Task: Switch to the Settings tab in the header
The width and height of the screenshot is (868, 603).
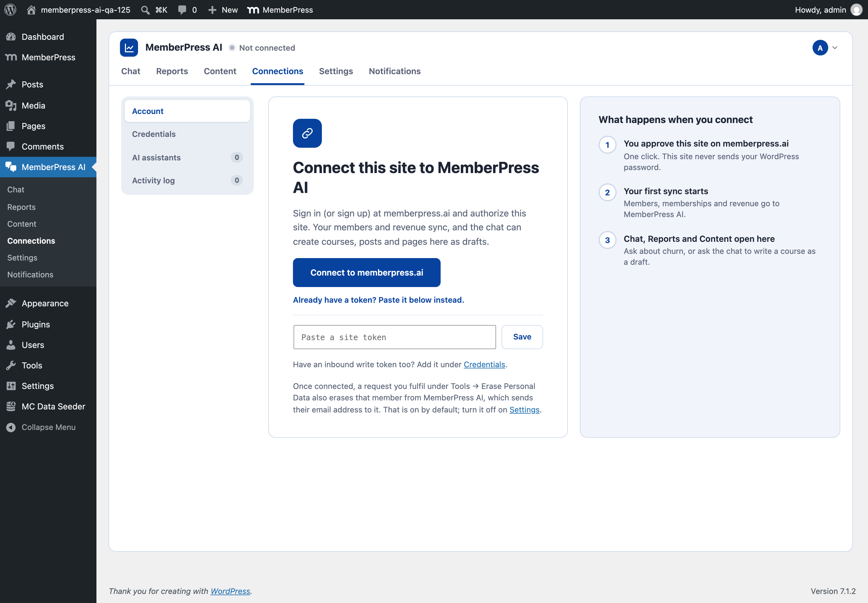Action: pyautogui.click(x=336, y=71)
